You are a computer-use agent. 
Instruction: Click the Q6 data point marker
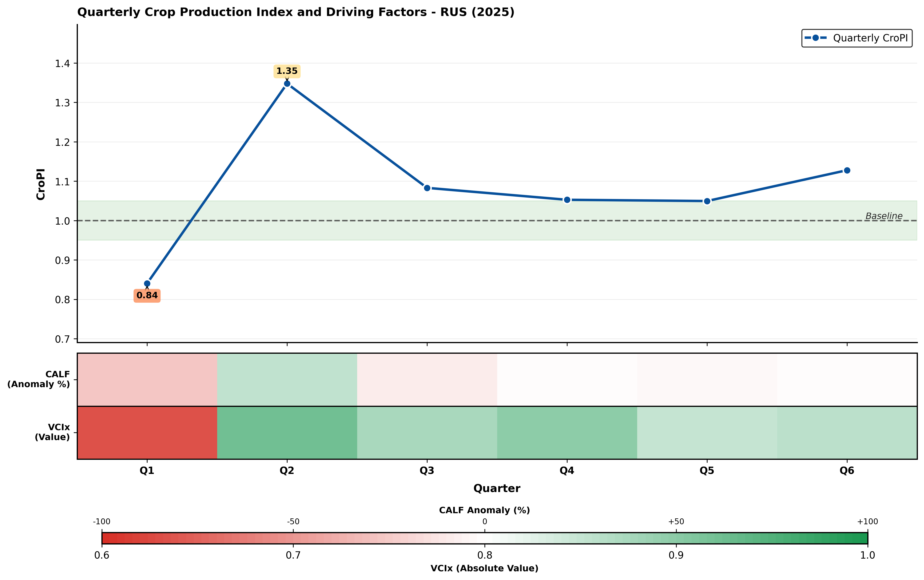(847, 170)
